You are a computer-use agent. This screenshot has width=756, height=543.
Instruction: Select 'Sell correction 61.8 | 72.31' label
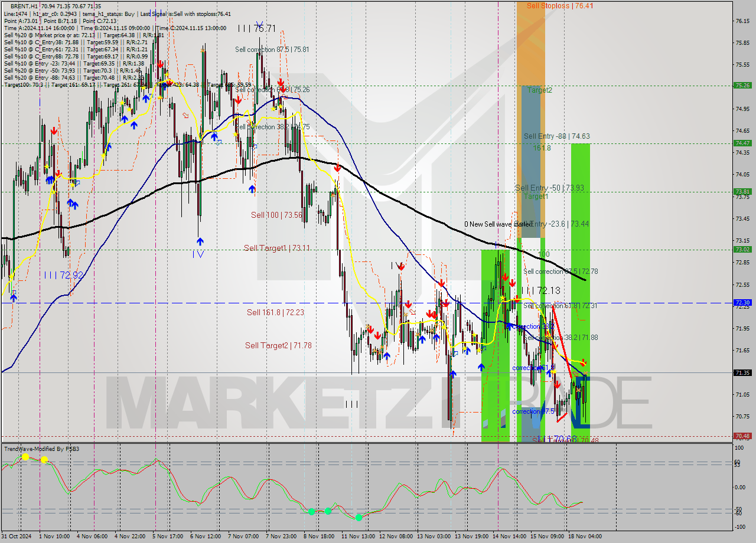click(561, 306)
